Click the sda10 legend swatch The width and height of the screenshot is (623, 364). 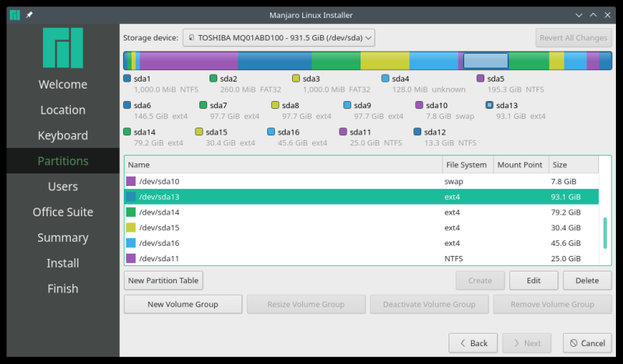[x=419, y=105]
